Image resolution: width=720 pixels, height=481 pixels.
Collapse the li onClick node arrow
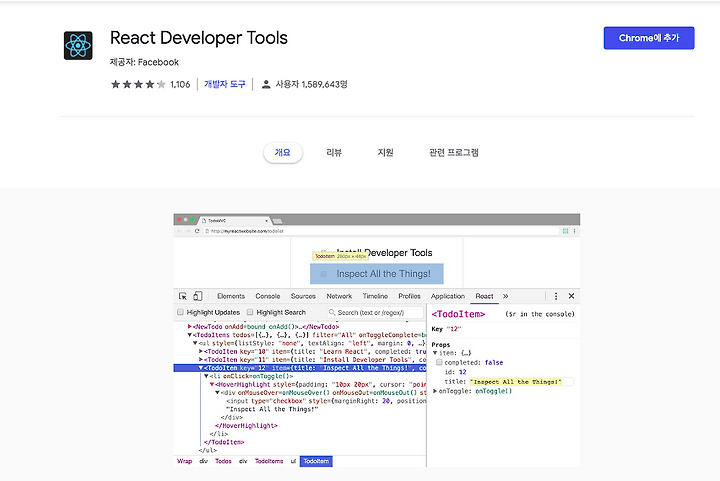click(206, 376)
